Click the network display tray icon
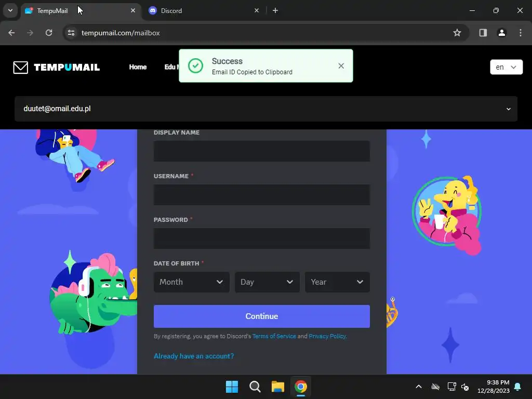The height and width of the screenshot is (399, 532). tap(451, 387)
